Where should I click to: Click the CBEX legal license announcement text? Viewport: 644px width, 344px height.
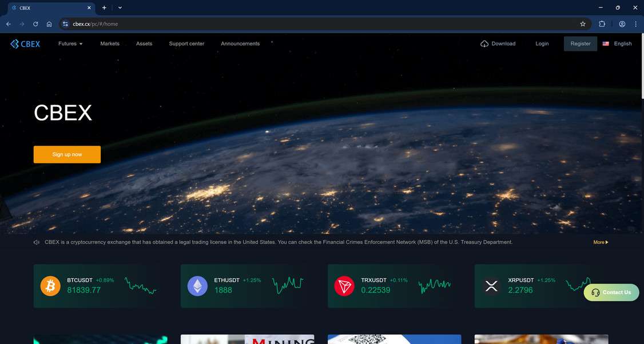(279, 242)
